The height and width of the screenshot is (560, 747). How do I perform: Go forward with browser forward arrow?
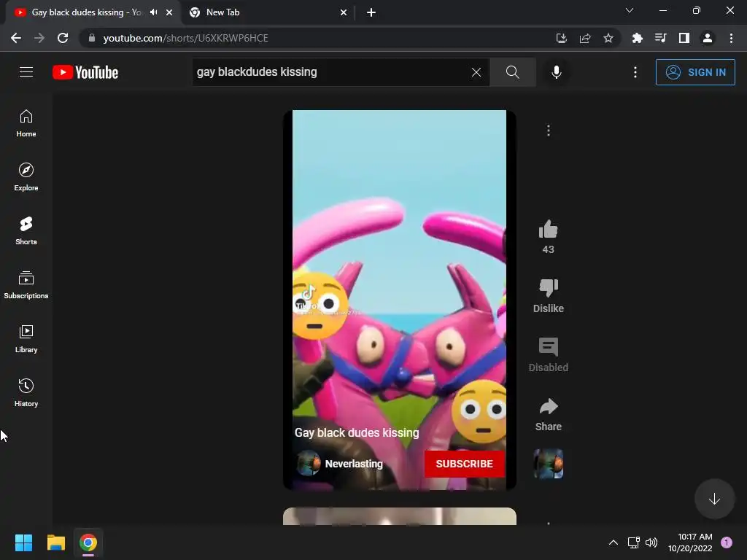[x=39, y=38]
